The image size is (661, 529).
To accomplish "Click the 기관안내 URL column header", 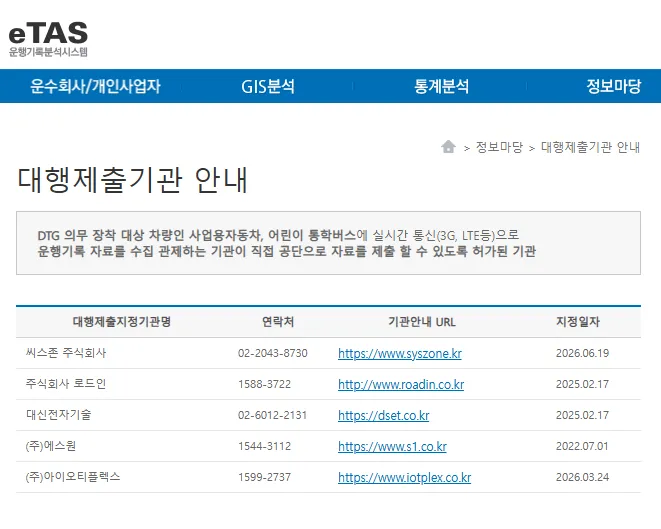I will pos(422,322).
